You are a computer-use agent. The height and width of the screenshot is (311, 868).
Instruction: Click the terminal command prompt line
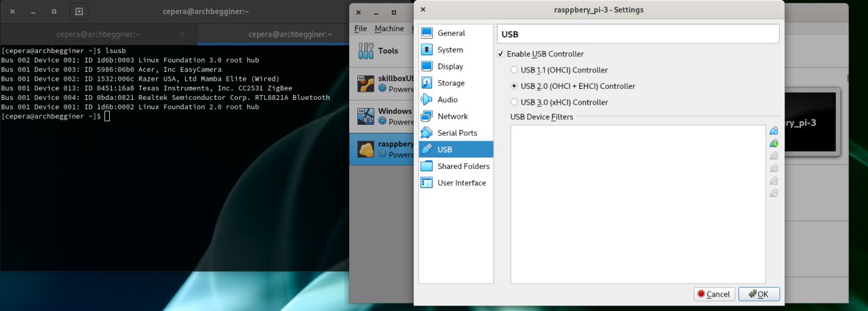(54, 117)
